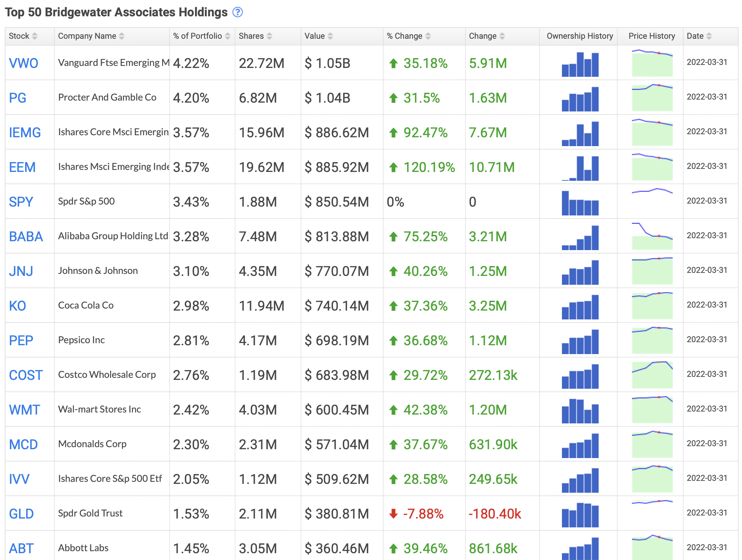Open the BABA ticker link
742x560 pixels.
pos(26,237)
